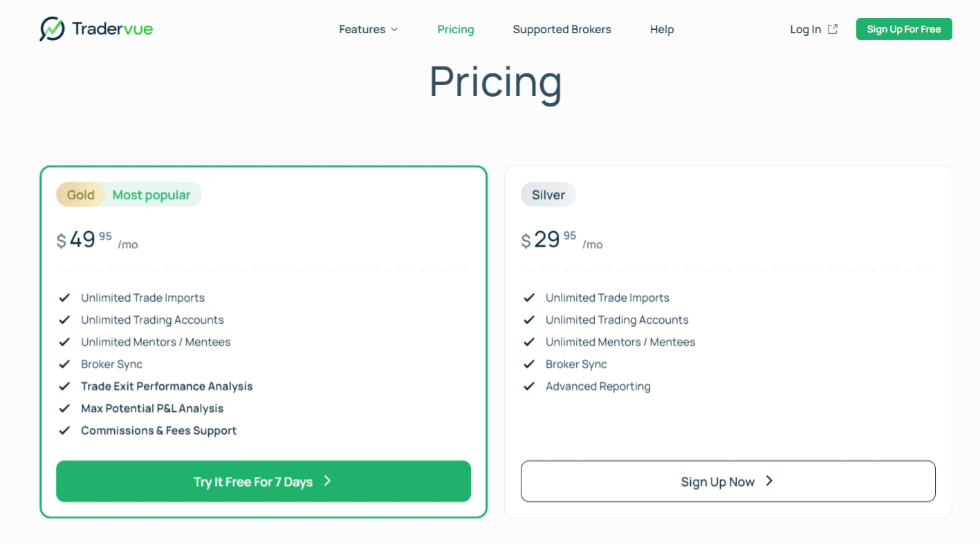Click Sign Up For Free
980x544 pixels.
[x=903, y=29]
